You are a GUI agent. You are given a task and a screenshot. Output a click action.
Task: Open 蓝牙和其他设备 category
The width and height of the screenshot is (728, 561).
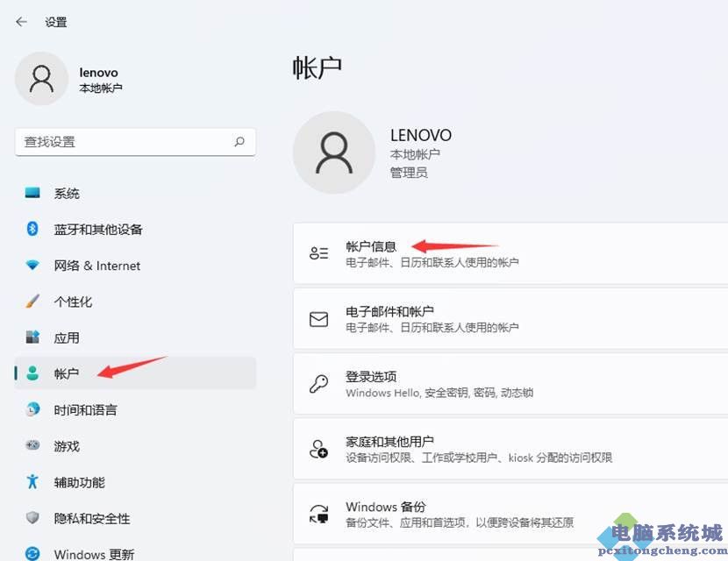point(135,229)
